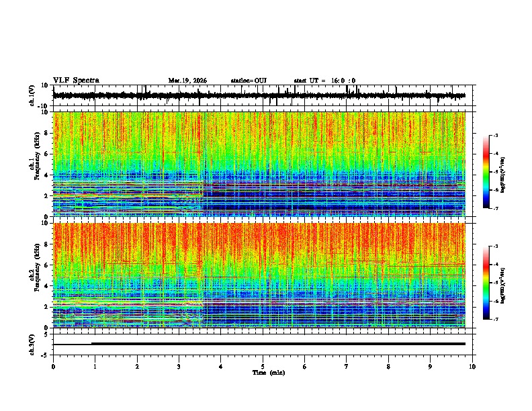This screenshot has height=411, width=532.
Task: Click the "ch.3(V)" axis label
Action: point(32,345)
